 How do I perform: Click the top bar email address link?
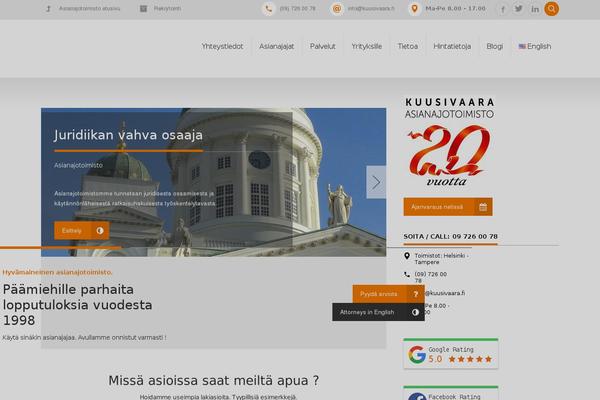click(x=371, y=8)
